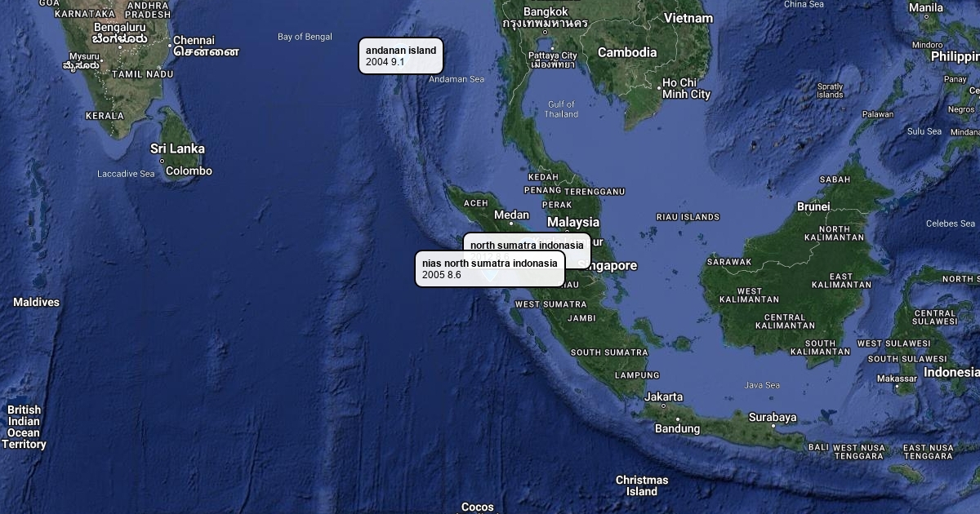Select the Andaman Sea label
The height and width of the screenshot is (514, 980).
[x=457, y=79]
